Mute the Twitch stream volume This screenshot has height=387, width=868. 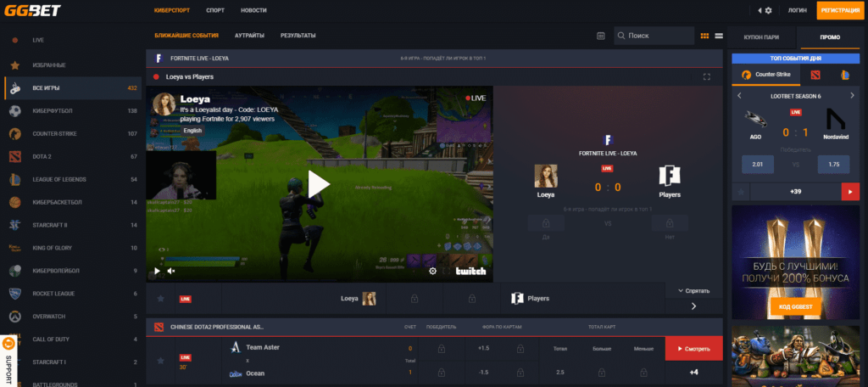(170, 271)
